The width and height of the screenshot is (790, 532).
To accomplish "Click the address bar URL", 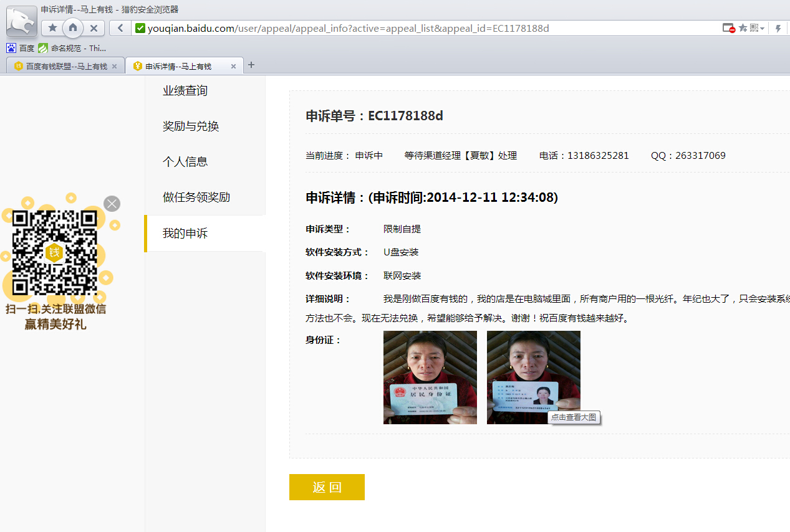I will (x=349, y=28).
